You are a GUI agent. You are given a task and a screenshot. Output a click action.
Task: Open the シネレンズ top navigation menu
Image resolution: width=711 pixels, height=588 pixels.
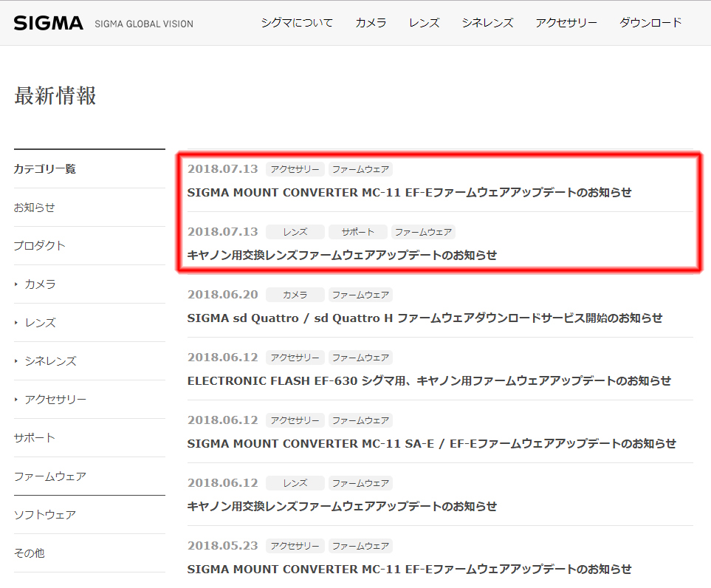coord(487,23)
